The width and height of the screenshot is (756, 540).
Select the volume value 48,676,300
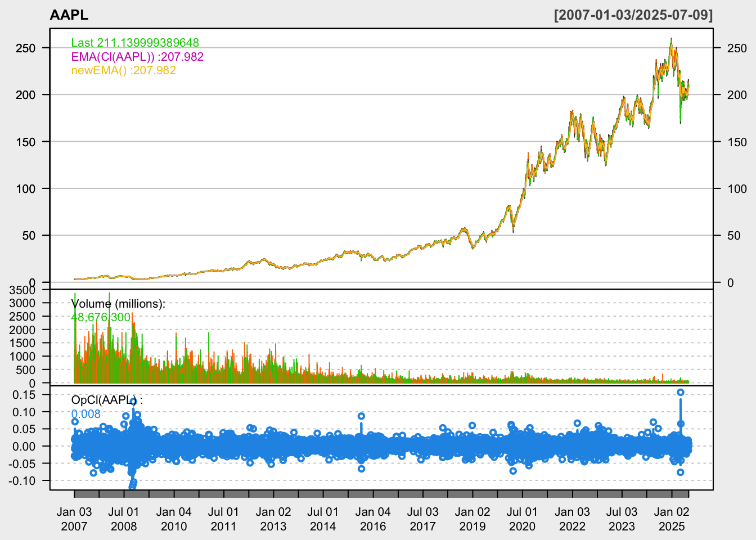point(101,317)
